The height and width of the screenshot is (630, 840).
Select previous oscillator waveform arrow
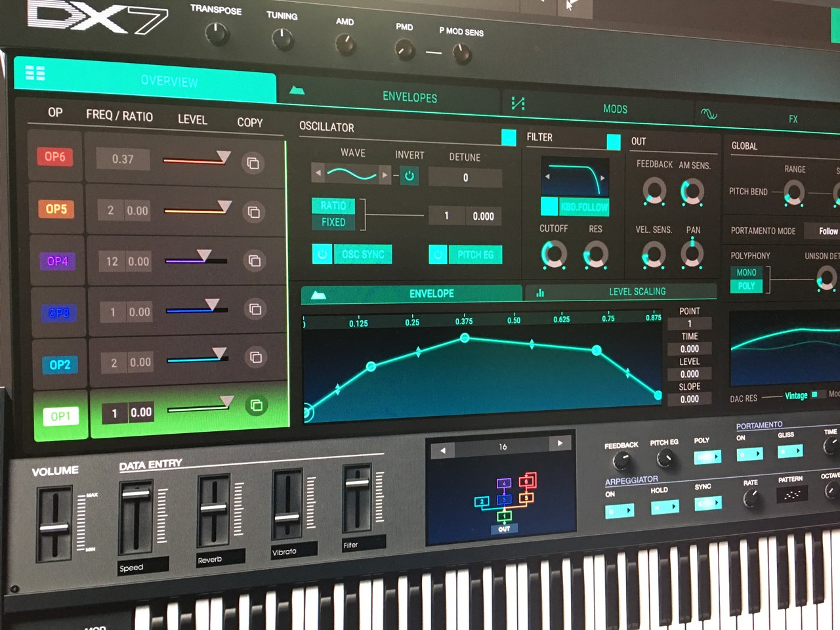318,174
